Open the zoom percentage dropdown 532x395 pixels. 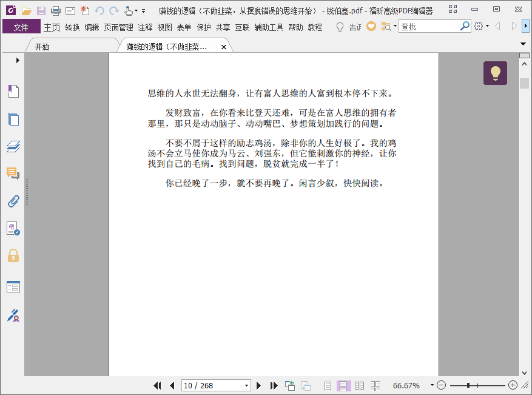[432, 385]
